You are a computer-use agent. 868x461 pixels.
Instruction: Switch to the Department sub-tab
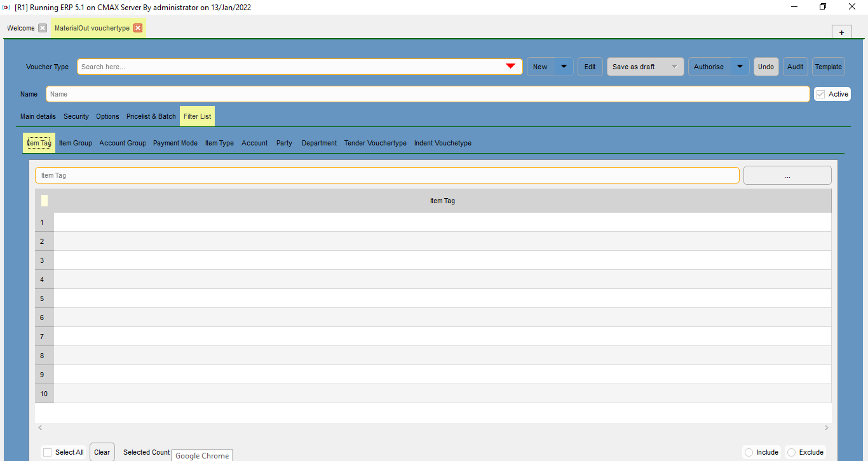(x=319, y=143)
